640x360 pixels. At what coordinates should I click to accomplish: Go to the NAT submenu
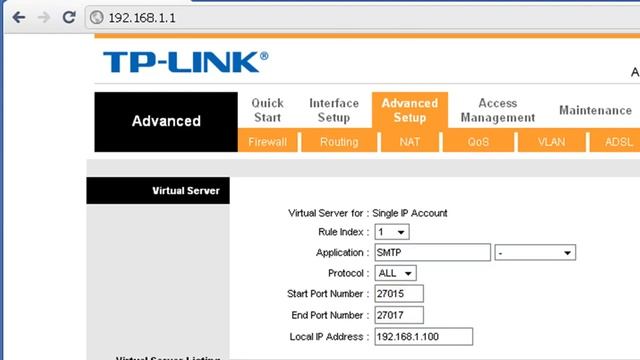[410, 142]
